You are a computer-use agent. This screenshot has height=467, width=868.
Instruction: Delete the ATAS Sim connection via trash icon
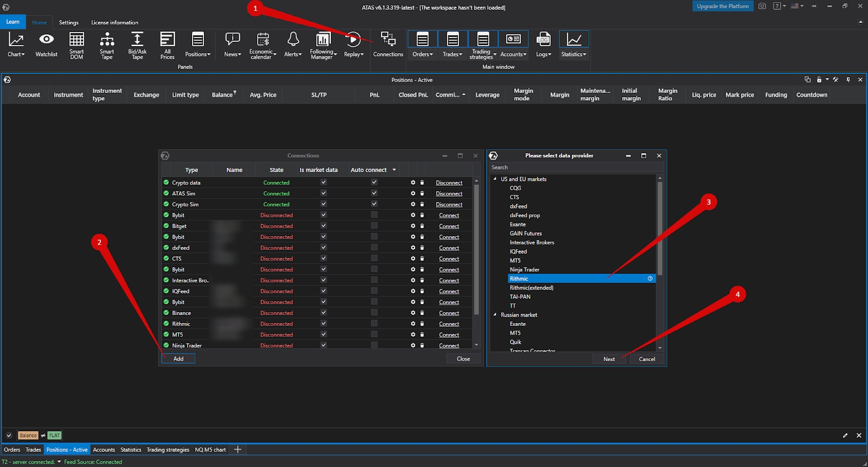click(422, 194)
